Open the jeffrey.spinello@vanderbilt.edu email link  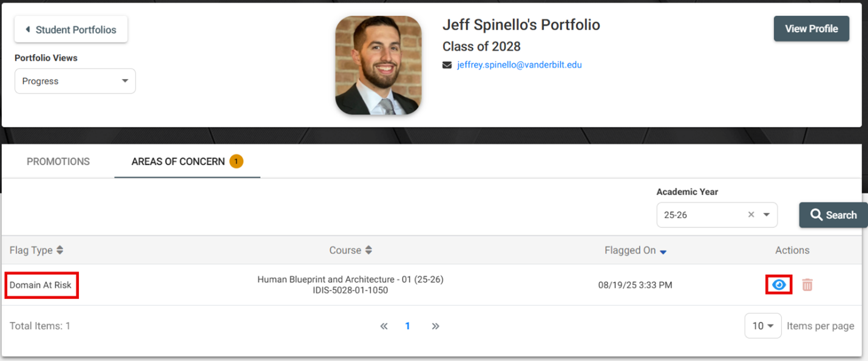click(520, 65)
